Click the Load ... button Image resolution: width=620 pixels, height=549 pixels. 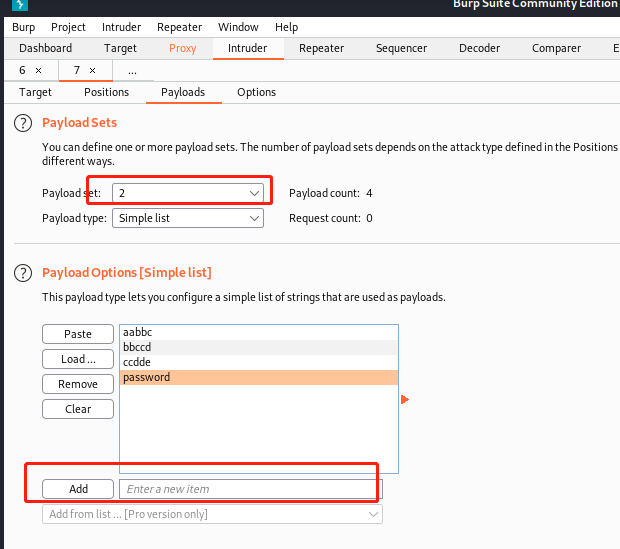tap(78, 359)
